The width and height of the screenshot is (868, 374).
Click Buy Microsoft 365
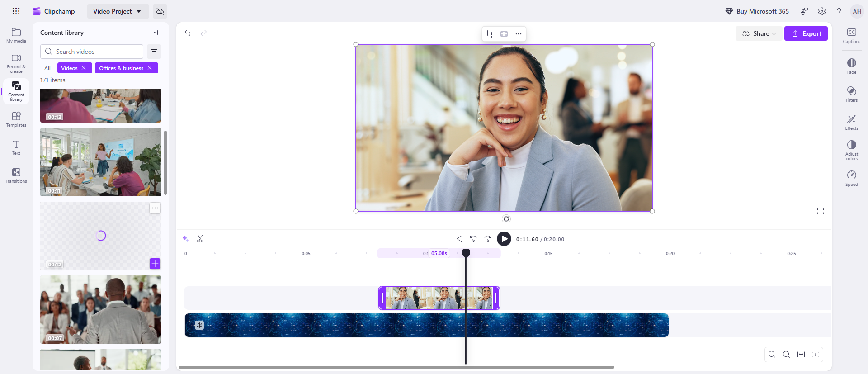[x=757, y=11]
